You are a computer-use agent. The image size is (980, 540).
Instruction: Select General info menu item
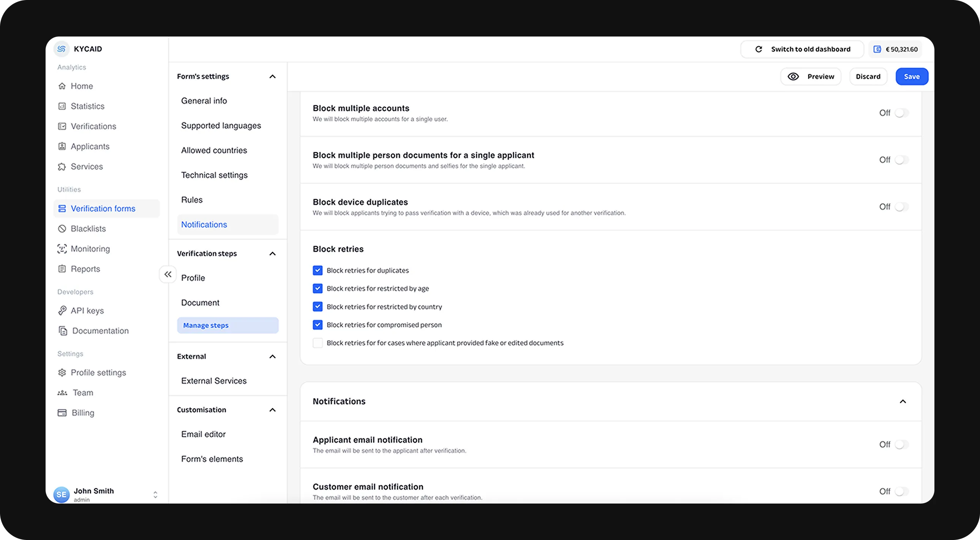pyautogui.click(x=204, y=100)
